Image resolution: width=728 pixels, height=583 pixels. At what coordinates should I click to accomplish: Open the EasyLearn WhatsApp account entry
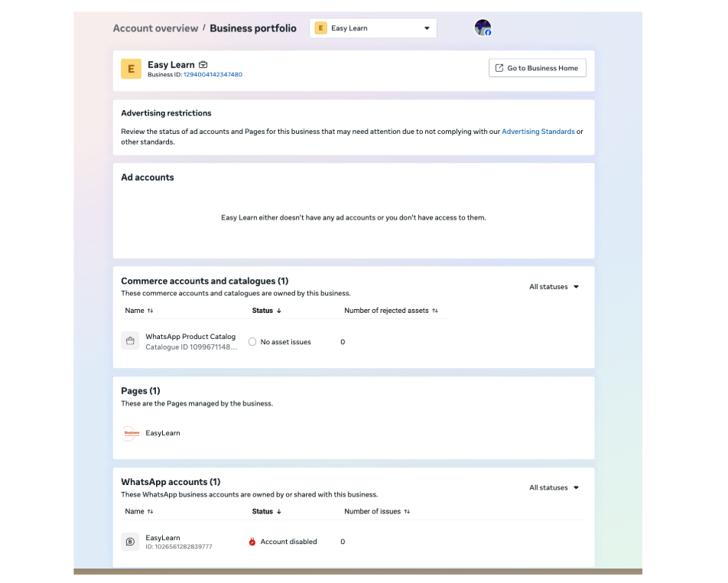[x=162, y=537]
